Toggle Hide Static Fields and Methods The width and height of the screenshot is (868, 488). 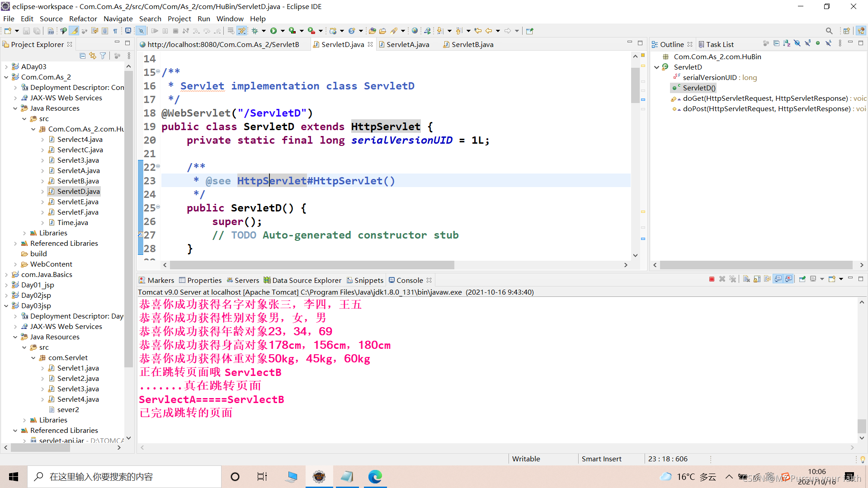tap(807, 43)
